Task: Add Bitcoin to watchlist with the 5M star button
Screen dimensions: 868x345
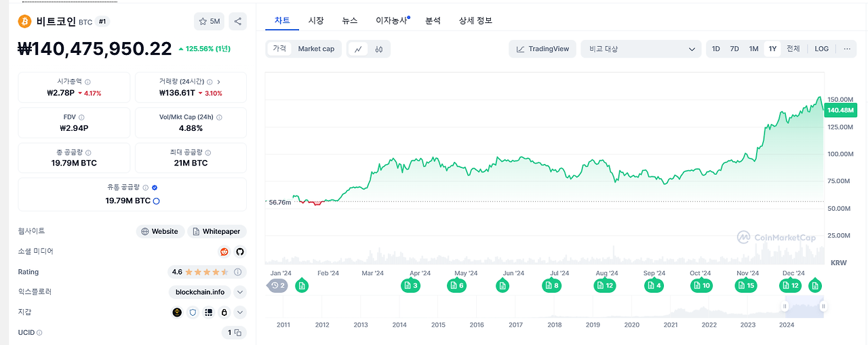Action: [x=209, y=21]
